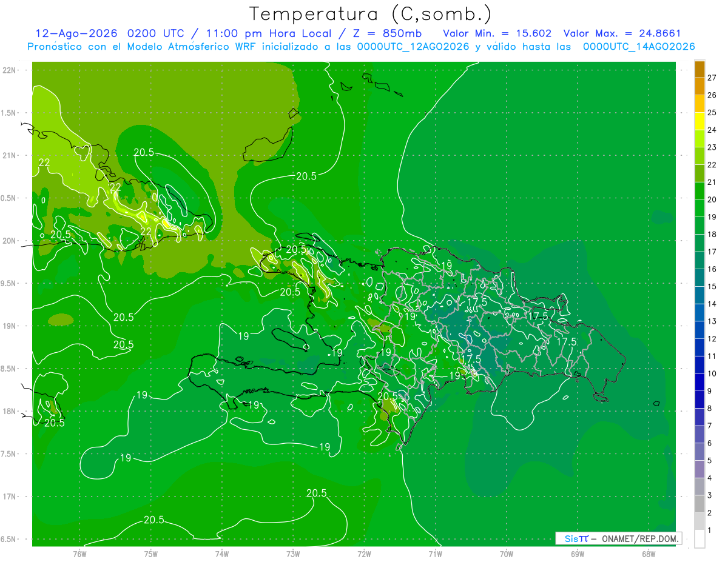The image size is (728, 562).
Task: Click the "74W" longitude axis label
Action: coord(222,554)
